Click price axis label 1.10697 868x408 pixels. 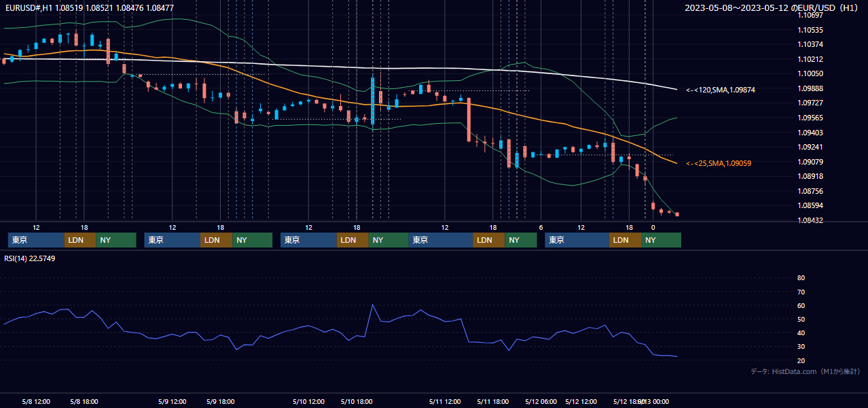810,15
